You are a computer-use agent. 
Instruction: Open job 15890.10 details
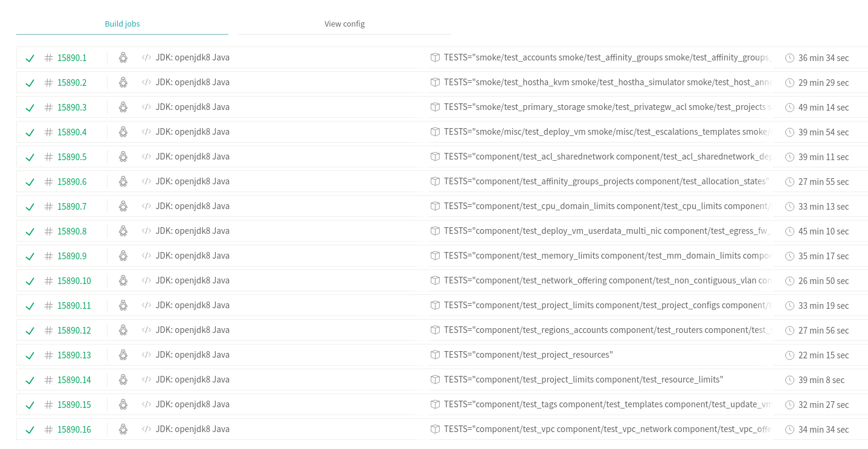74,280
